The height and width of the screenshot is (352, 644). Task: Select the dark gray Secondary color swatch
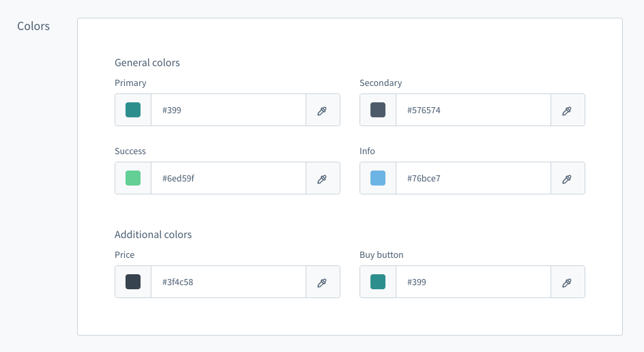(378, 110)
